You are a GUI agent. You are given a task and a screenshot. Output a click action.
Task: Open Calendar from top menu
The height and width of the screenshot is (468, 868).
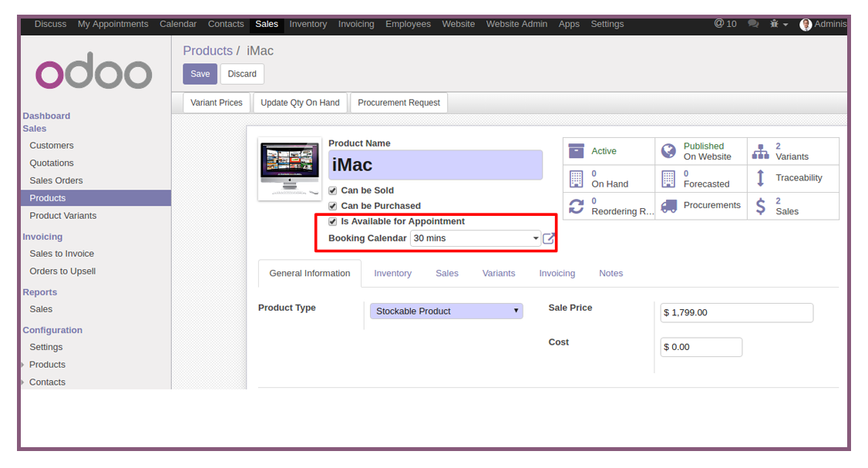pyautogui.click(x=178, y=24)
